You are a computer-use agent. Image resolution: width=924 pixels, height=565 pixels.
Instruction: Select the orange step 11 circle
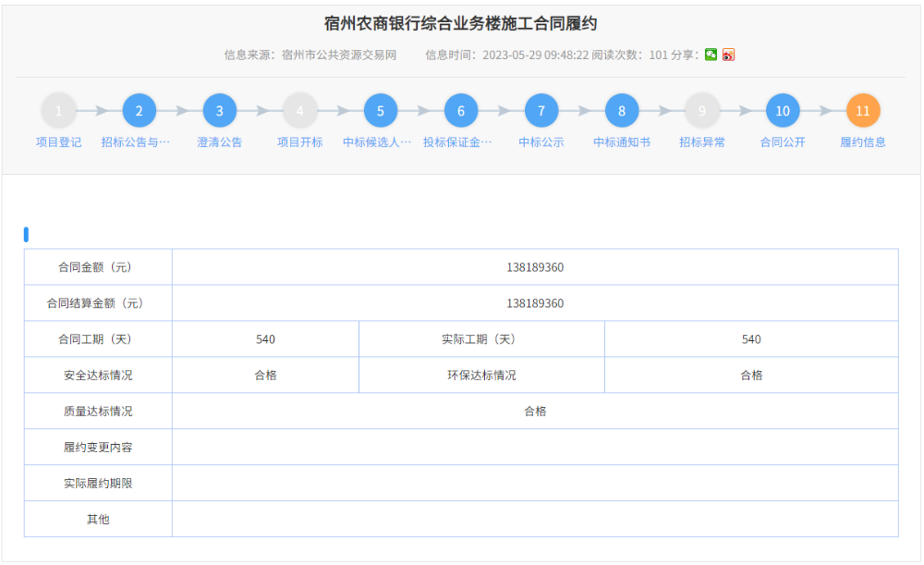point(863,110)
